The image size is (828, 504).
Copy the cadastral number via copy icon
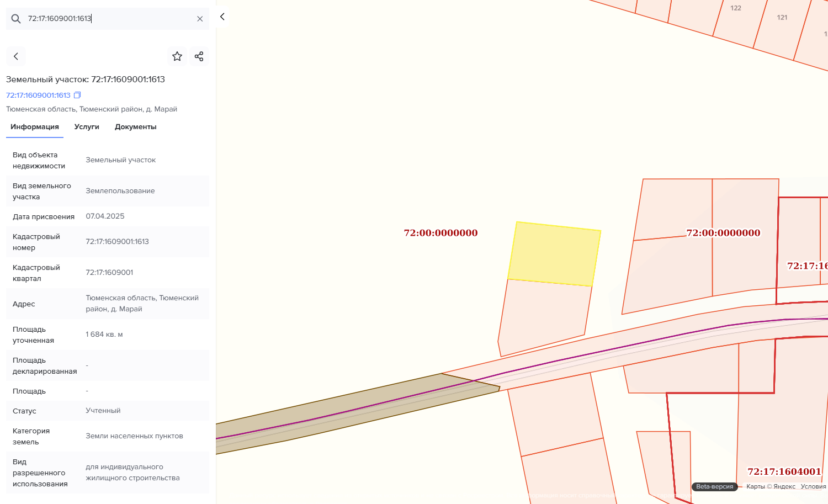coord(78,96)
